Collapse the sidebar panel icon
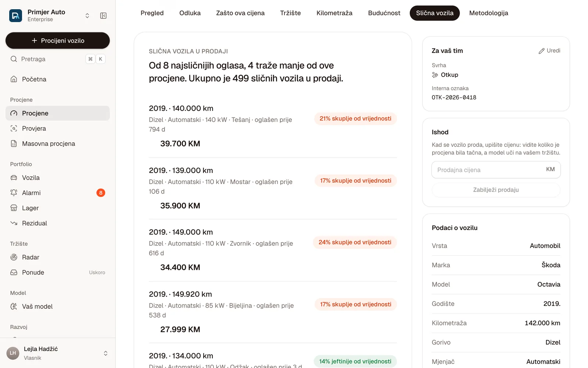 tap(103, 15)
